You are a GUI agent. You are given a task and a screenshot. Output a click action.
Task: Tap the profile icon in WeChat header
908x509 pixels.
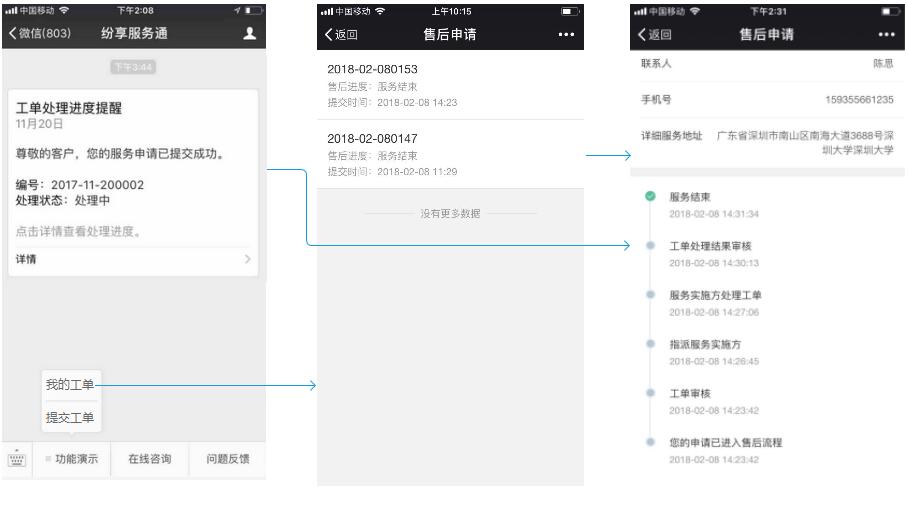(246, 34)
